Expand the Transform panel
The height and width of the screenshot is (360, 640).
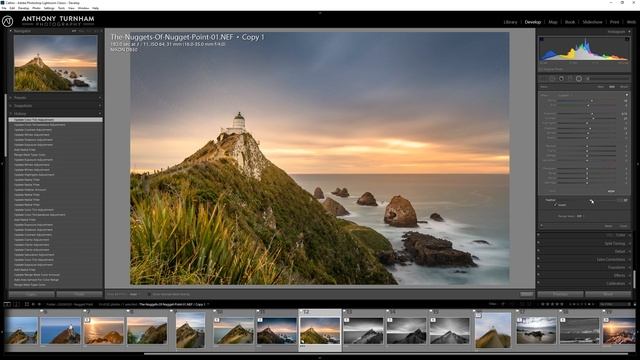click(629, 267)
